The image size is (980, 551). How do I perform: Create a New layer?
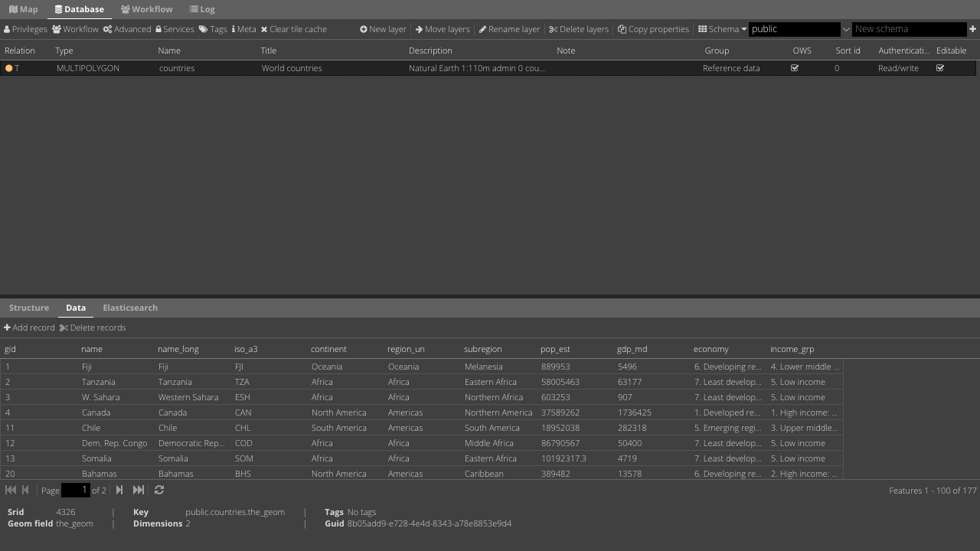click(384, 29)
